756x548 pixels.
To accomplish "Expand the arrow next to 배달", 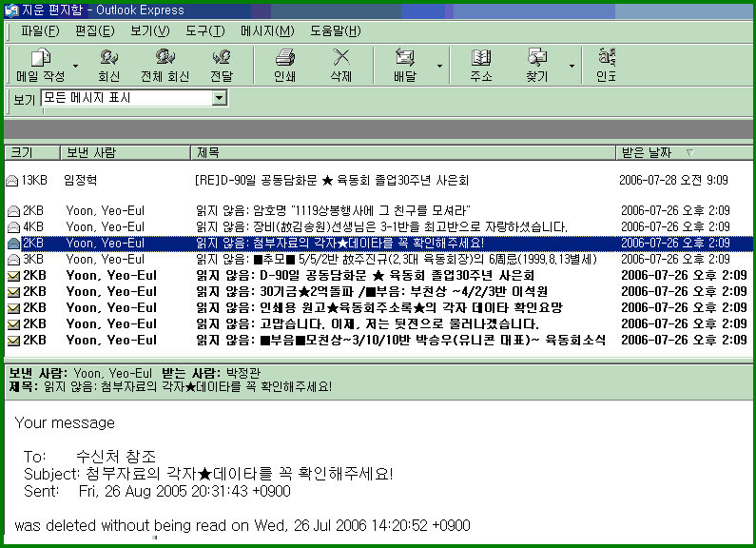I will click(439, 67).
